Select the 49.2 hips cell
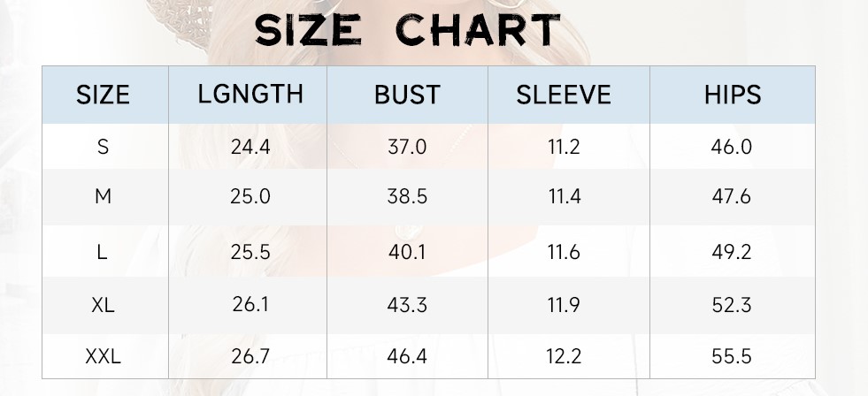 point(732,252)
